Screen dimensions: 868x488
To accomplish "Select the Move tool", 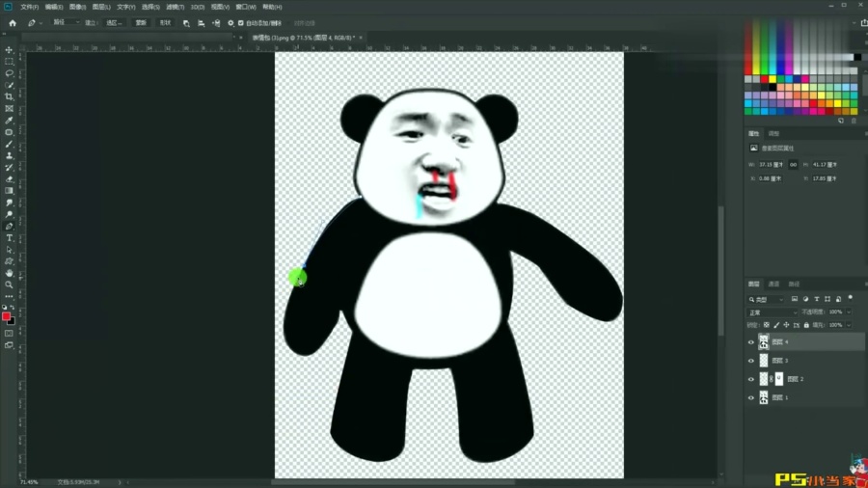I will (x=9, y=50).
